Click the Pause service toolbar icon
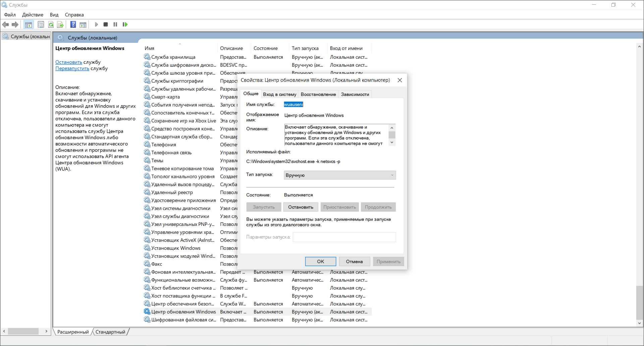 [x=115, y=24]
